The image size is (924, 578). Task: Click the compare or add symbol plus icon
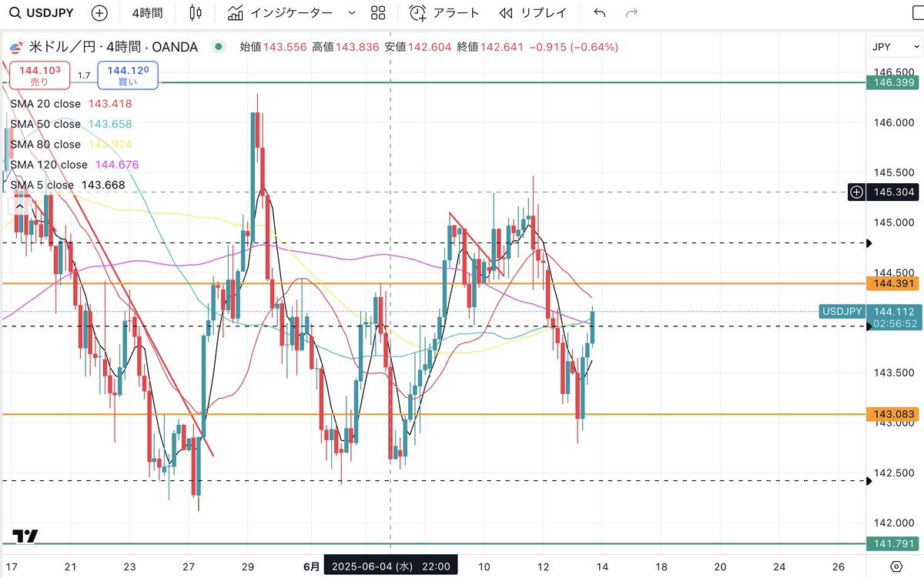99,13
